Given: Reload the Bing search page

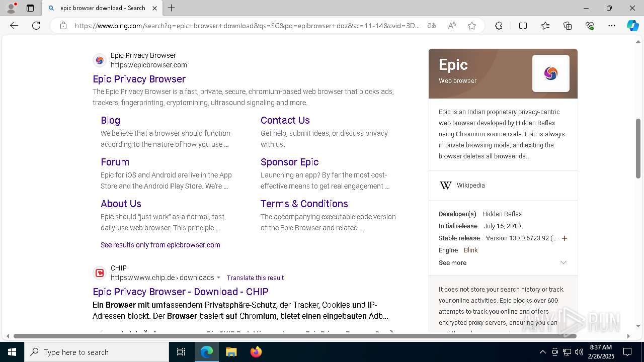Looking at the screenshot, I should (x=36, y=26).
